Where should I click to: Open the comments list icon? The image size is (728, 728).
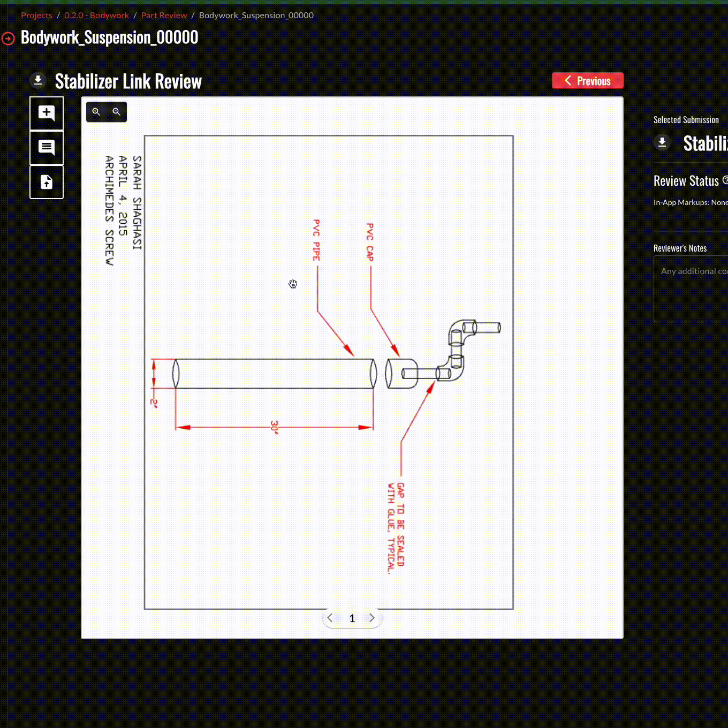(x=47, y=147)
